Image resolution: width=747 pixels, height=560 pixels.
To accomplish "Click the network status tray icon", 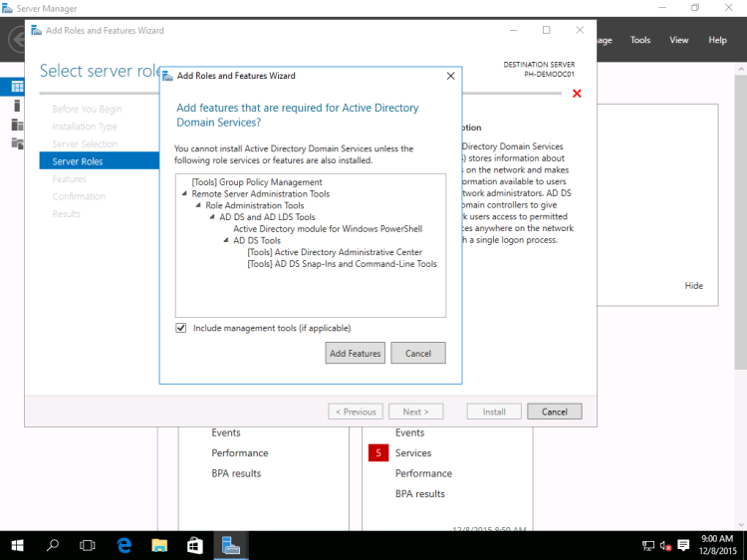I will (x=648, y=545).
